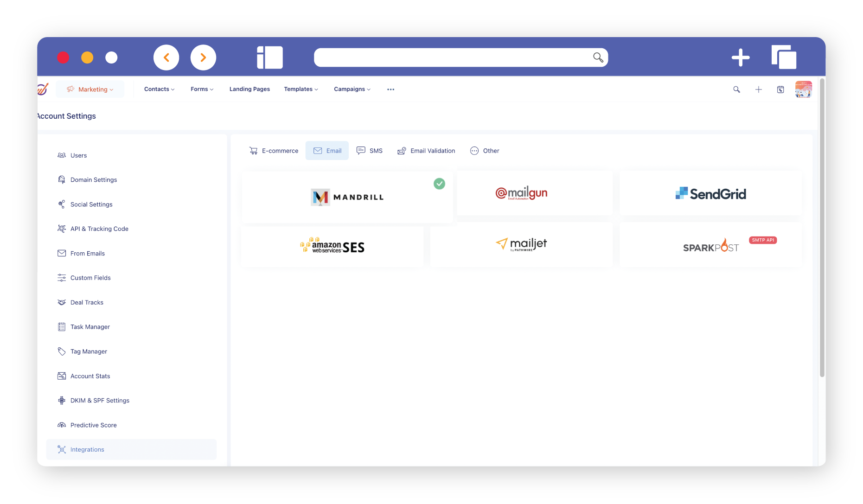
Task: Click the Users sidebar icon
Action: pos(62,155)
